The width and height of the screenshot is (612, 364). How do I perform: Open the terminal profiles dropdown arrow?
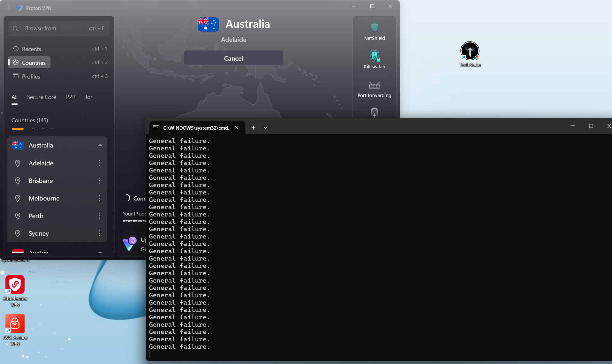(265, 128)
